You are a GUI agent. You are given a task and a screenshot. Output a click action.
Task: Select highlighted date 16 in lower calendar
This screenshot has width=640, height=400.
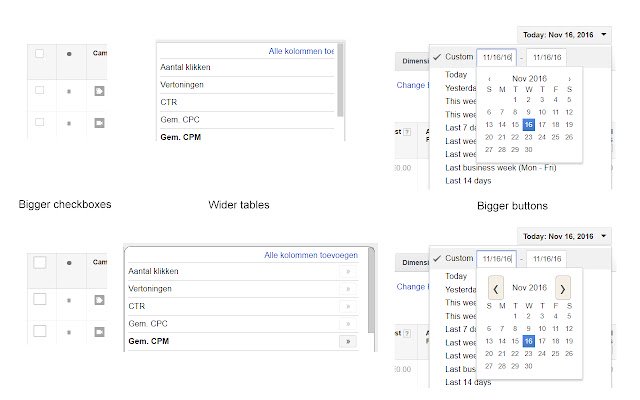click(x=529, y=341)
